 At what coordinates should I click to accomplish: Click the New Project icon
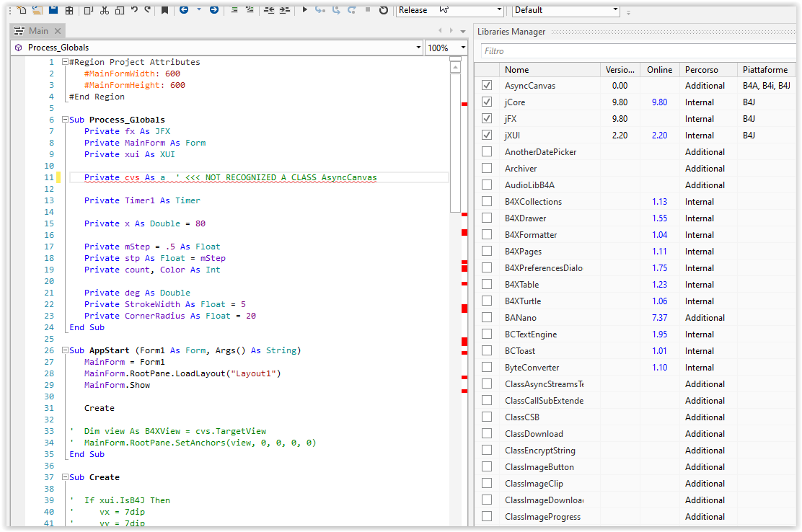point(22,10)
